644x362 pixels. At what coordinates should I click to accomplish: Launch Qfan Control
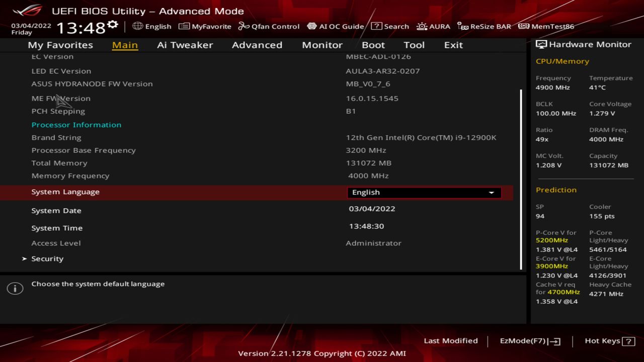click(269, 26)
